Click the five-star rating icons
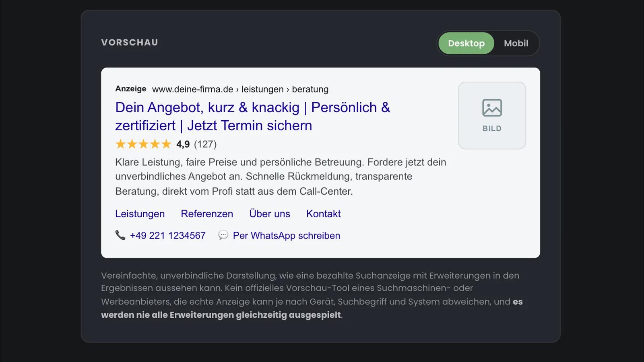This screenshot has width=644, height=362. point(143,144)
